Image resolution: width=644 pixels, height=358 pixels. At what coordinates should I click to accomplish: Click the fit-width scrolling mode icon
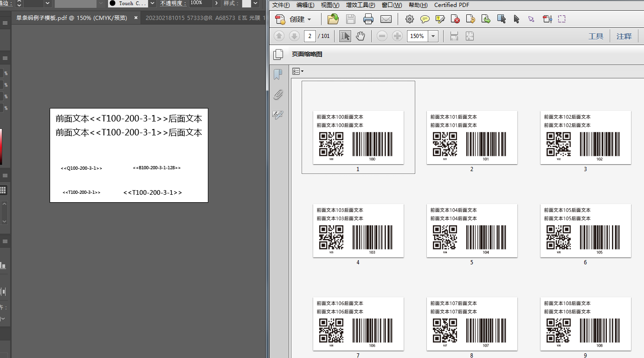click(454, 36)
